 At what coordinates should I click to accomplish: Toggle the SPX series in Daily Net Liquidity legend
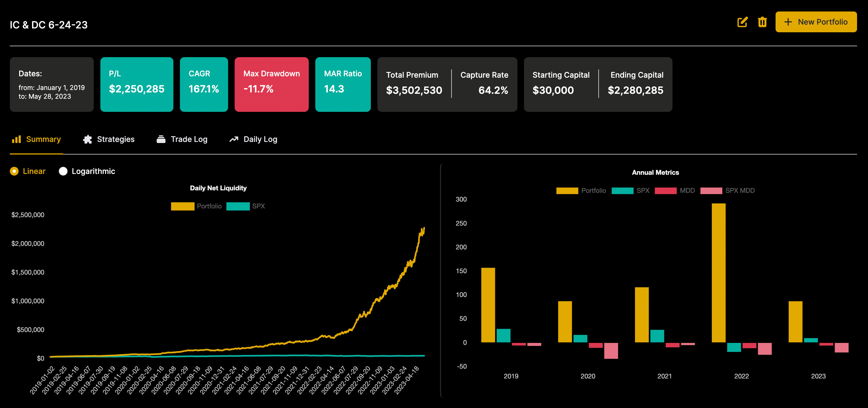(249, 206)
